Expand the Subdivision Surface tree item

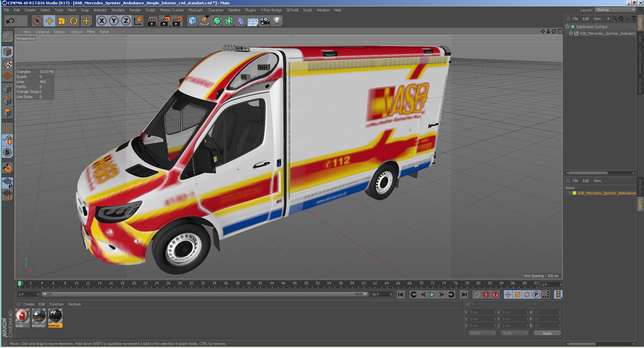coord(567,26)
